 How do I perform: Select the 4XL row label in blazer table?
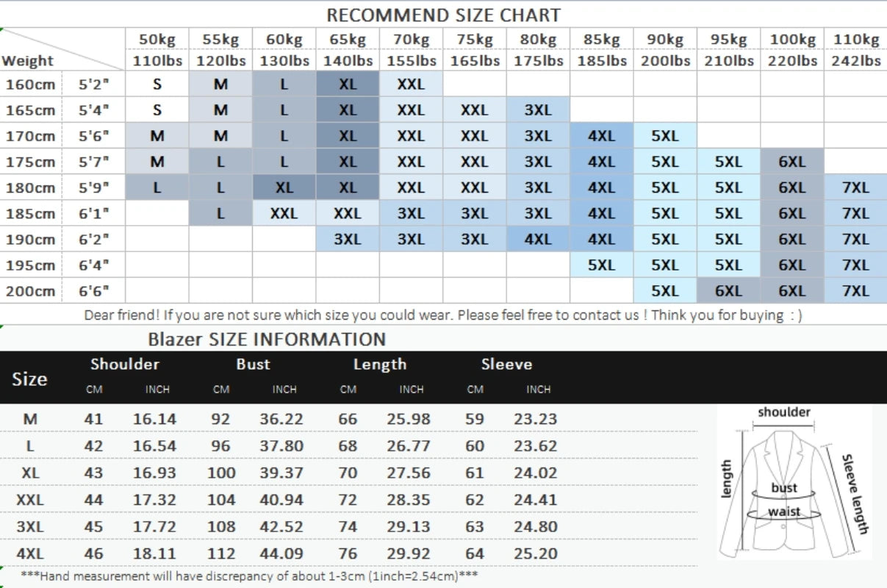coord(30,553)
